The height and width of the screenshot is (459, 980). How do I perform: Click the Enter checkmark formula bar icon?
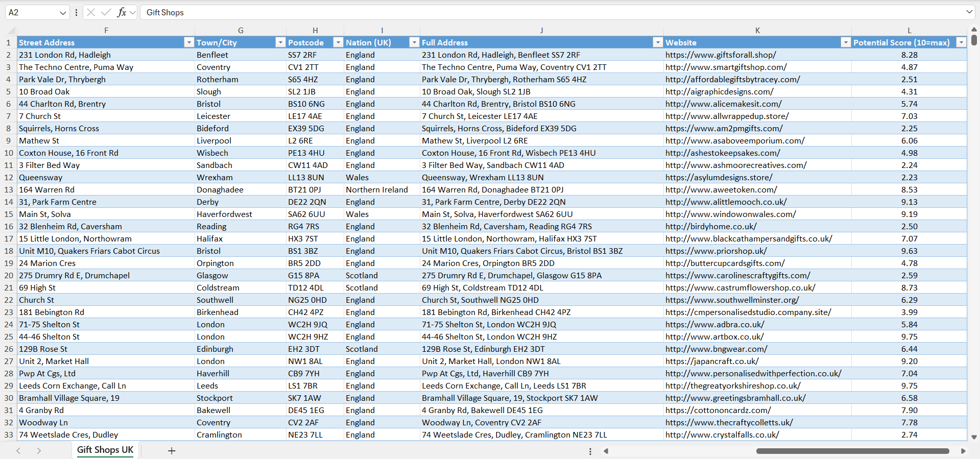coord(106,12)
